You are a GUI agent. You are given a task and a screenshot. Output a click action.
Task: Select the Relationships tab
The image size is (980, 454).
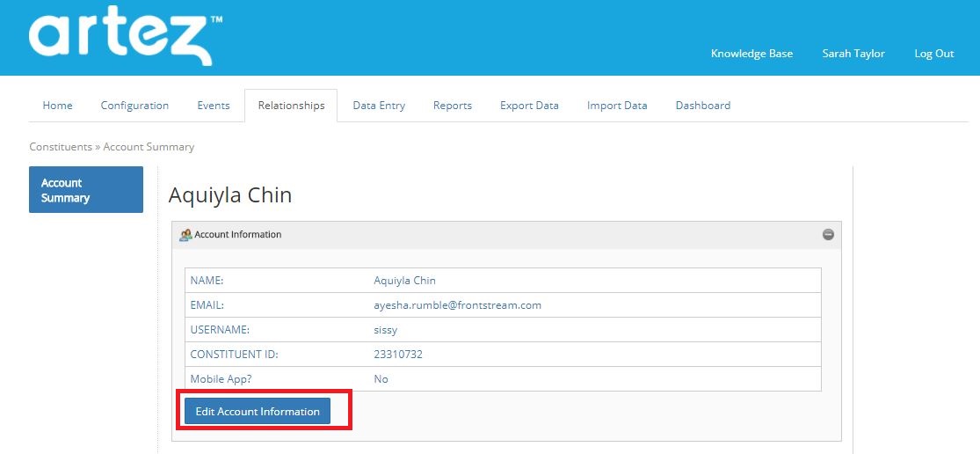291,106
